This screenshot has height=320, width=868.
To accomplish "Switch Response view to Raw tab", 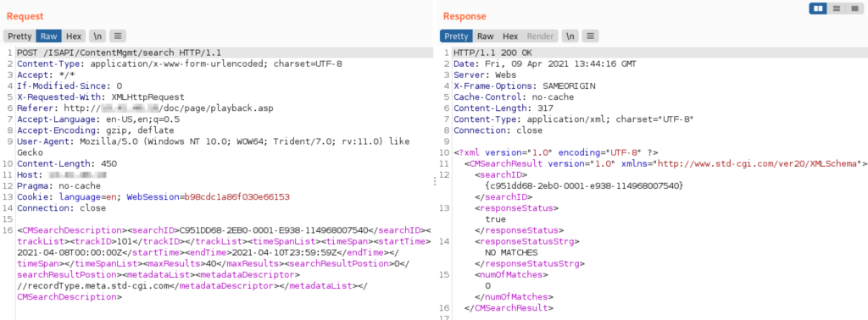I will pyautogui.click(x=486, y=36).
